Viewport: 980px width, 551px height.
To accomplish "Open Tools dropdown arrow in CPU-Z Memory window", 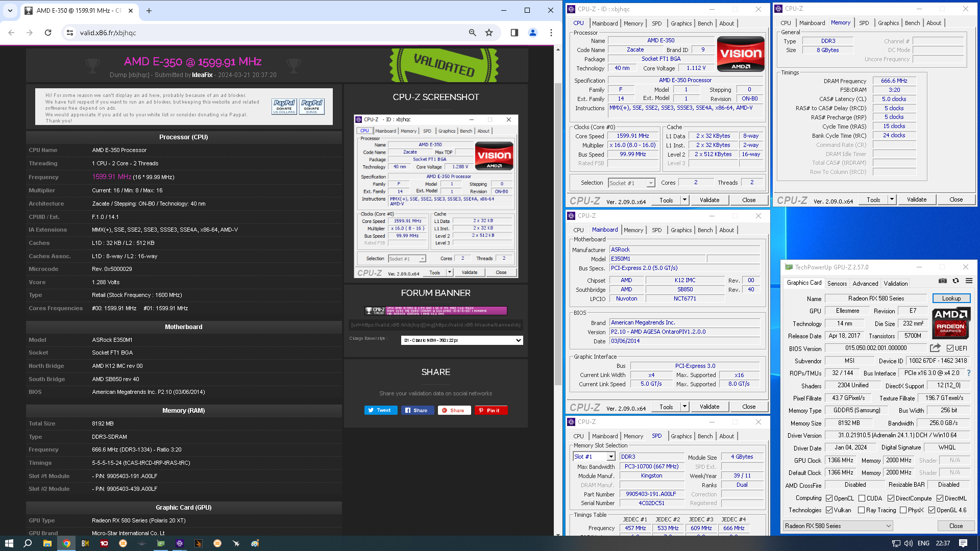I will click(892, 199).
